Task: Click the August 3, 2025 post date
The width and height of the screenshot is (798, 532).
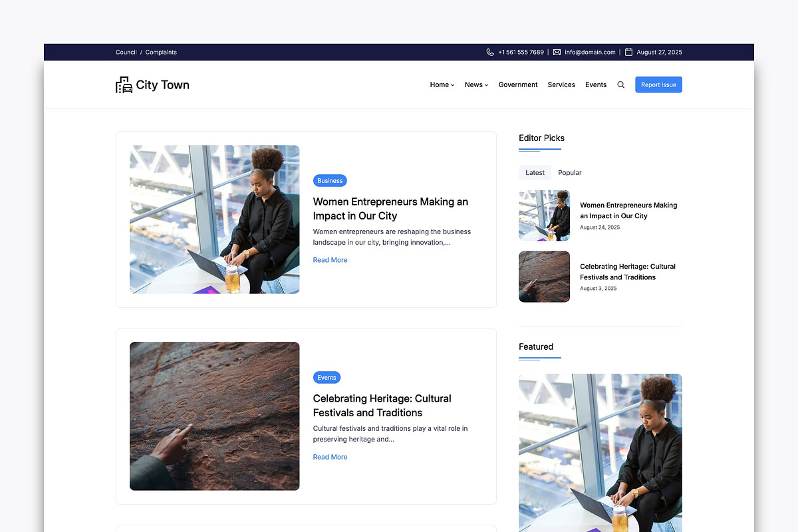Action: point(598,289)
